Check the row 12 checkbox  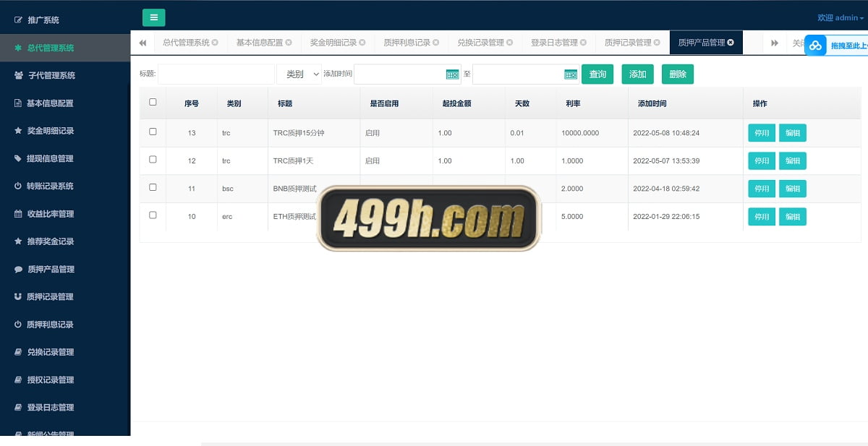(x=153, y=160)
